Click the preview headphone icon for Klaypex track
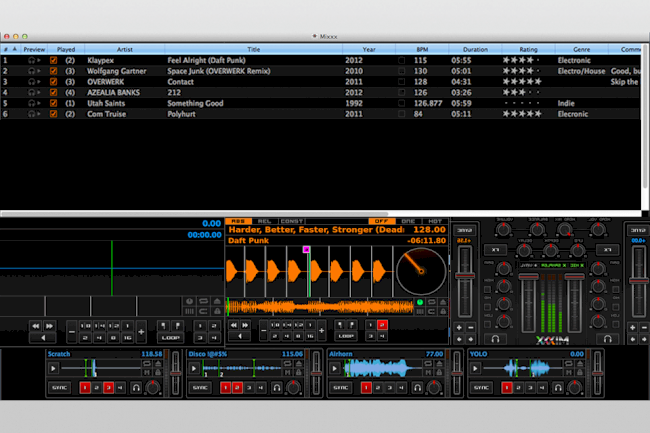The image size is (650, 433). pos(33,60)
